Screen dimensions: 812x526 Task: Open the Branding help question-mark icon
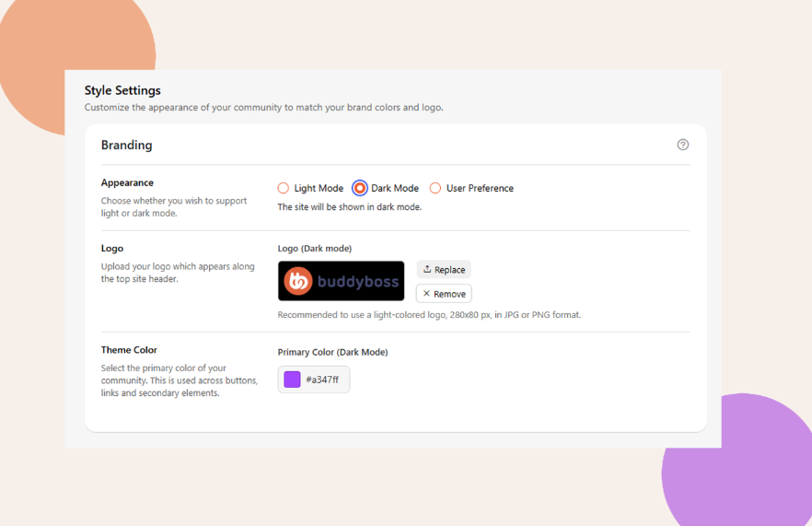682,145
